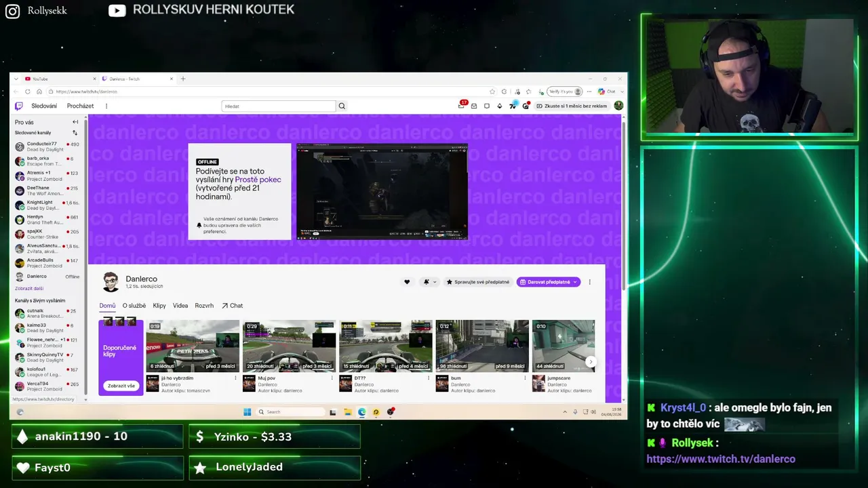Open the 'Muj pov' clip thumbnail

[288, 346]
